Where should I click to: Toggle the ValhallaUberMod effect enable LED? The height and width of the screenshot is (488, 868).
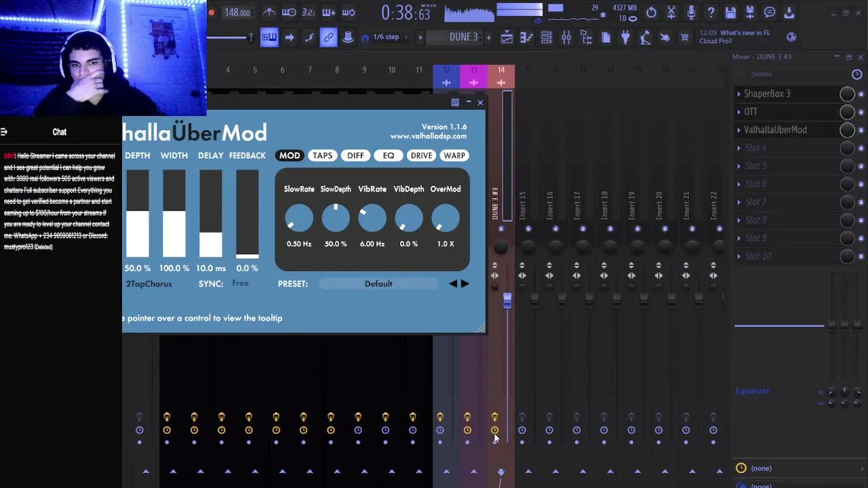[x=861, y=130]
